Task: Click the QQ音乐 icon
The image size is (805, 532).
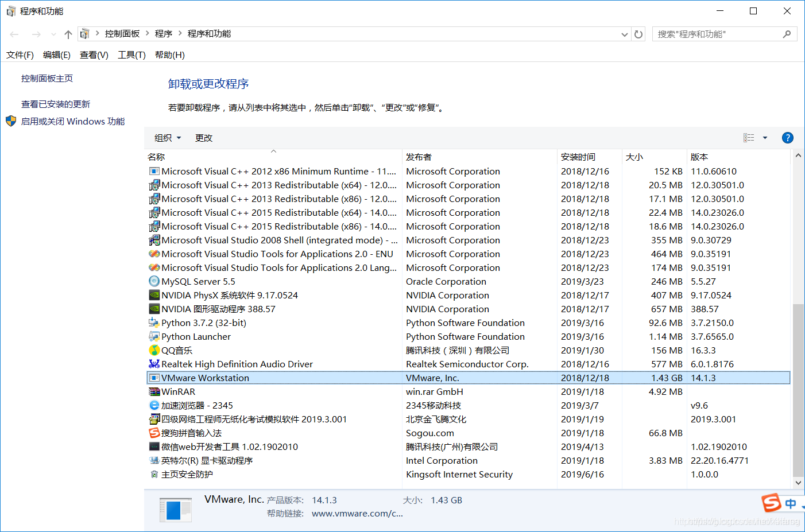Action: click(154, 350)
